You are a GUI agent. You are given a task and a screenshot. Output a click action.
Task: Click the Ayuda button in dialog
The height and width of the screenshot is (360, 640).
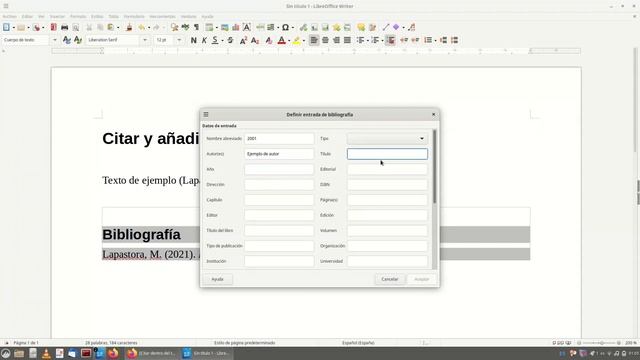218,279
